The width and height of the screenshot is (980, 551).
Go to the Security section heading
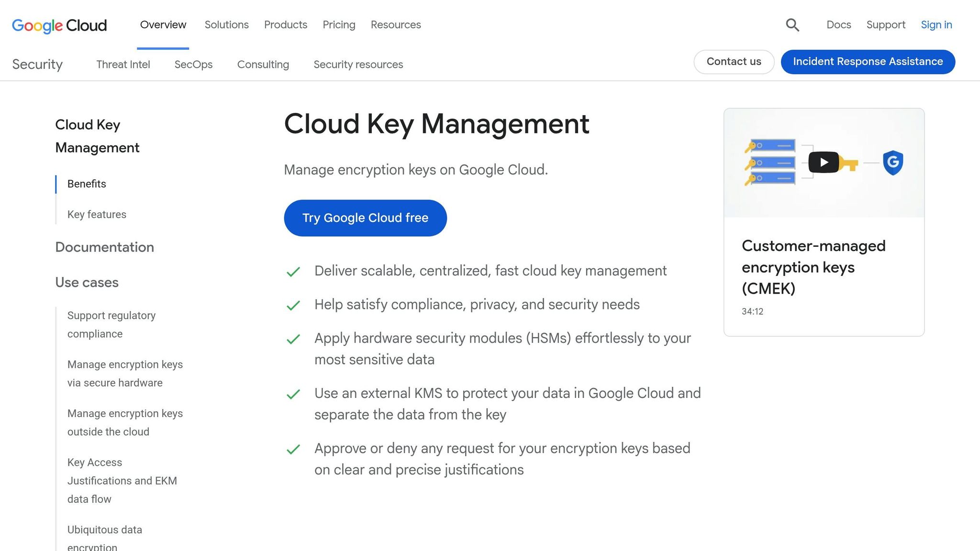37,64
